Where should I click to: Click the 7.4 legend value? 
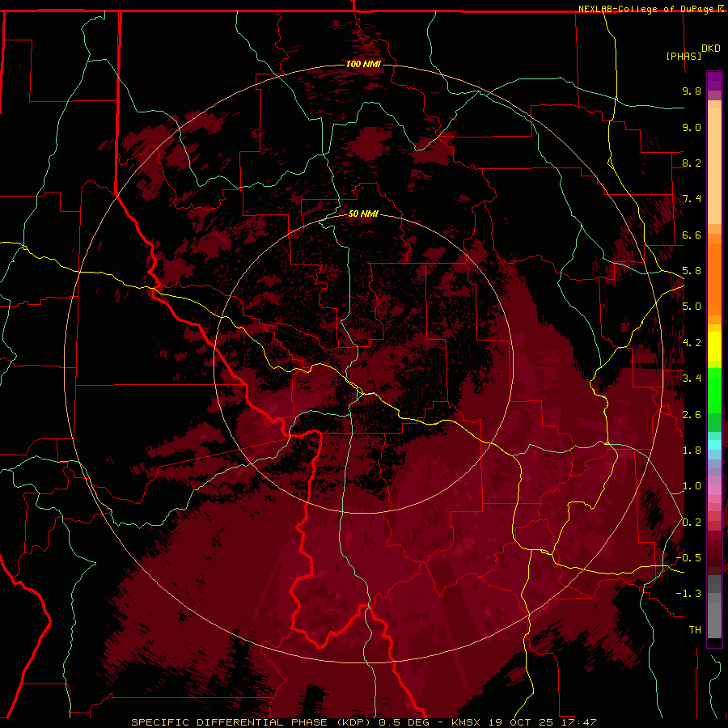coord(692,199)
